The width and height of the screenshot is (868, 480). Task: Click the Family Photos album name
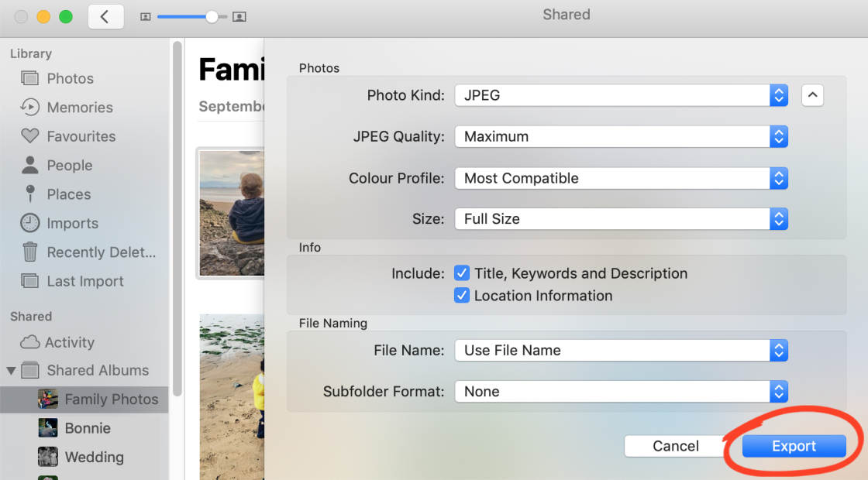coord(112,399)
